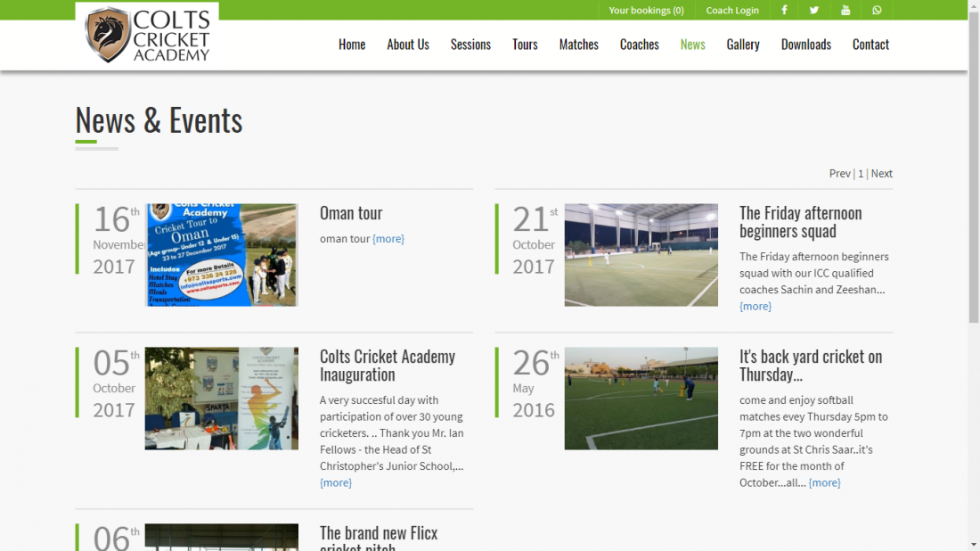The height and width of the screenshot is (551, 980).
Task: Open the Twitter profile icon
Action: coord(813,10)
